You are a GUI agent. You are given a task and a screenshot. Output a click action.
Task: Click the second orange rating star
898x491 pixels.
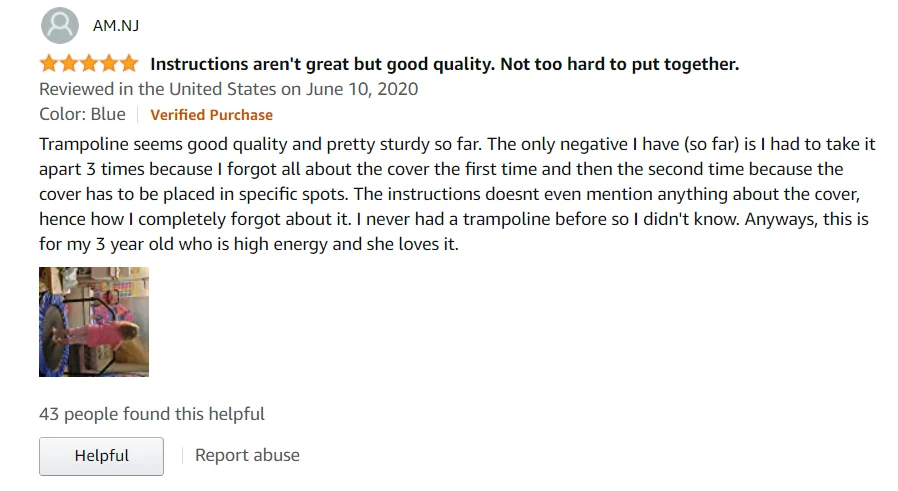click(69, 64)
